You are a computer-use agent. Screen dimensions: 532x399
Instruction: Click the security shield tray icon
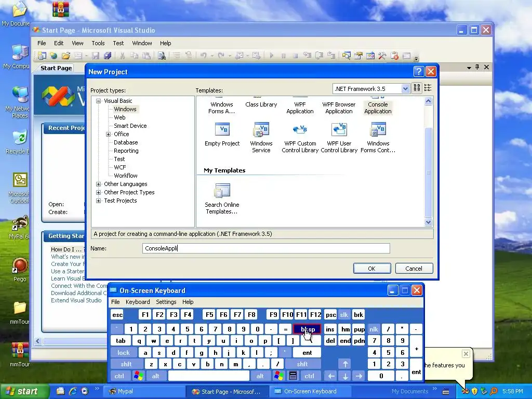pyautogui.click(x=475, y=391)
